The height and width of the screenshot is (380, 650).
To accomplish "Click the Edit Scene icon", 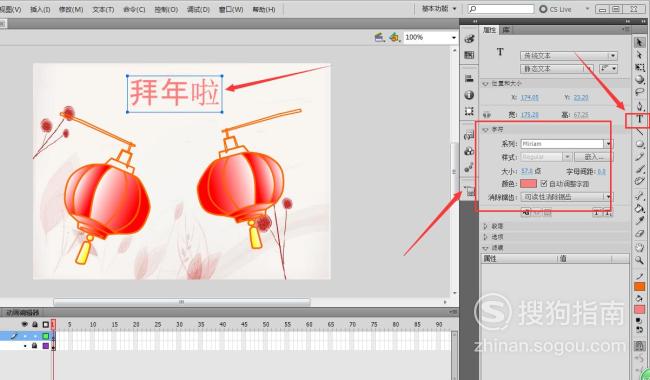I will point(379,38).
